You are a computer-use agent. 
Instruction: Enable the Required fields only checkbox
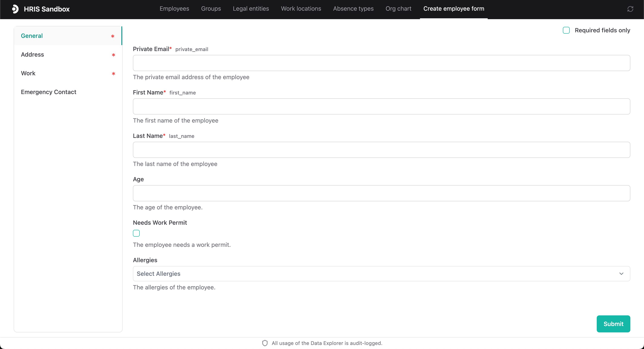click(566, 30)
